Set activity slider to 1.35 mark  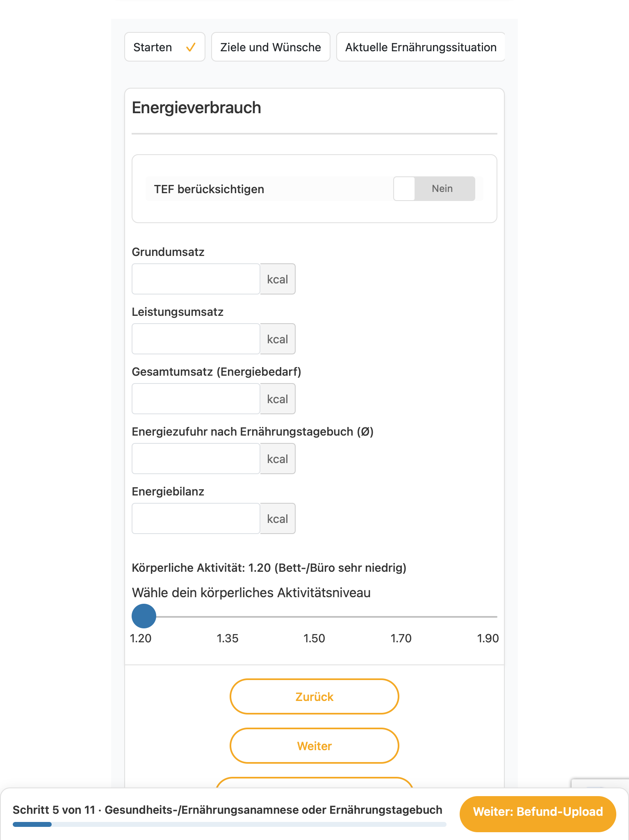(228, 616)
